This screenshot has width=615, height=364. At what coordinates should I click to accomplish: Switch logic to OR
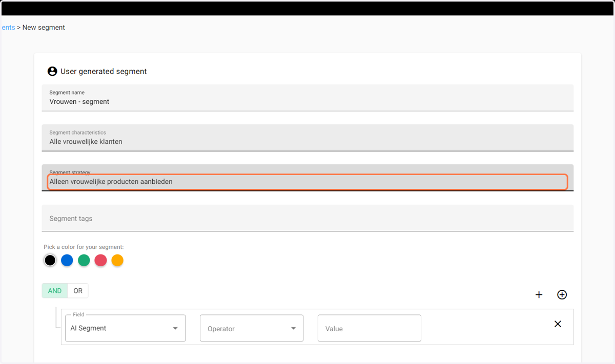tap(78, 291)
